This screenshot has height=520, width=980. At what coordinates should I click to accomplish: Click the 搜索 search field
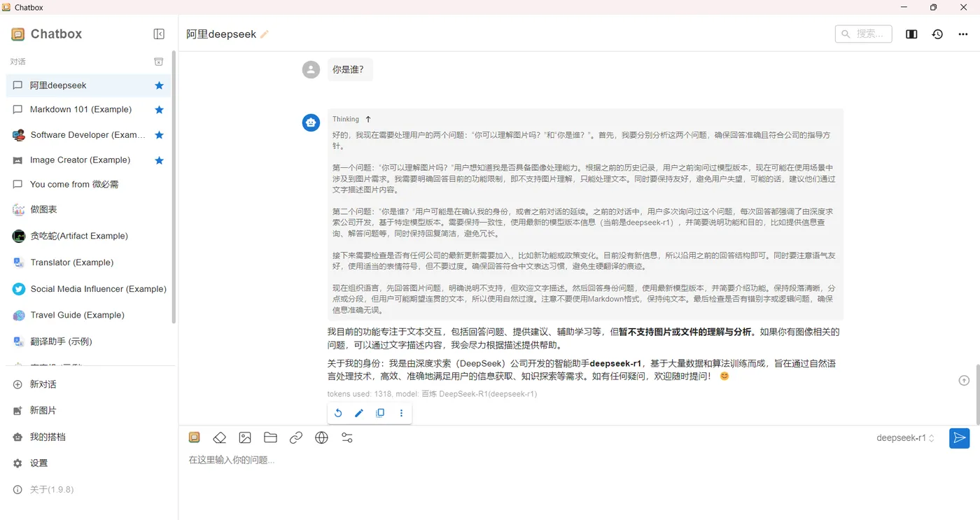pyautogui.click(x=864, y=34)
